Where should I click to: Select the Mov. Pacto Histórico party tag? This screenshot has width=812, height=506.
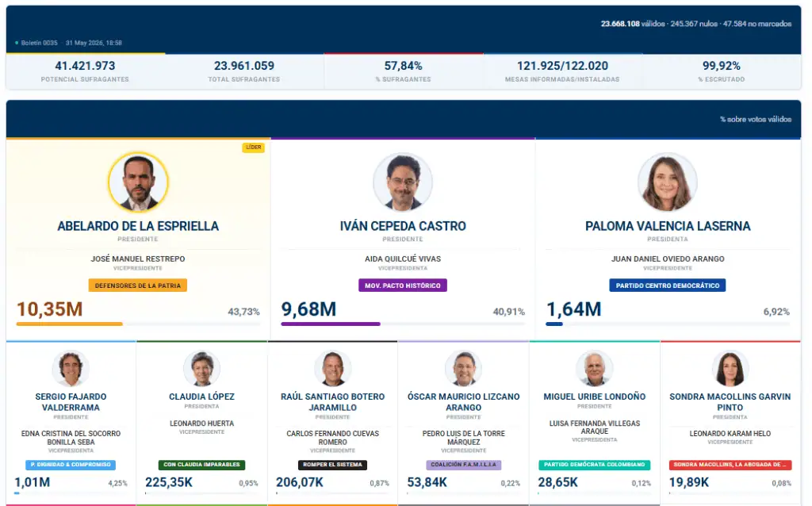403,286
